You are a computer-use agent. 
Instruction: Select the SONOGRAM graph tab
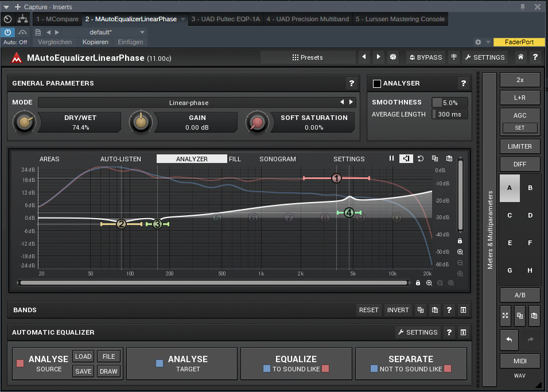[x=278, y=159]
